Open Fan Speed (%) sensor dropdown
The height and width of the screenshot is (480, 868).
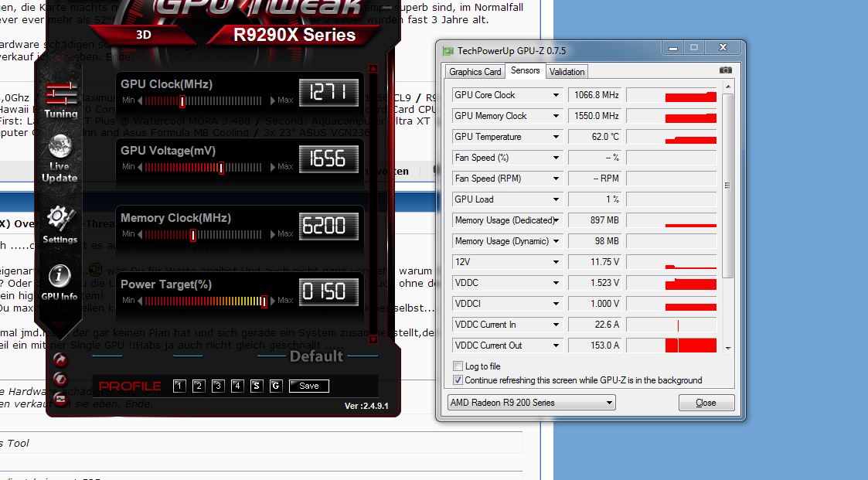coord(556,158)
